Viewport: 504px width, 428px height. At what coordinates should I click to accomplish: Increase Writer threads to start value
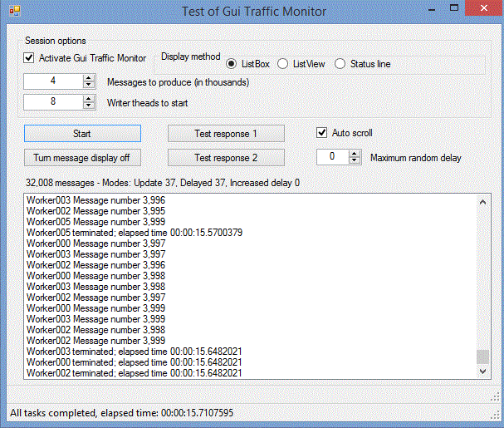pos(89,98)
